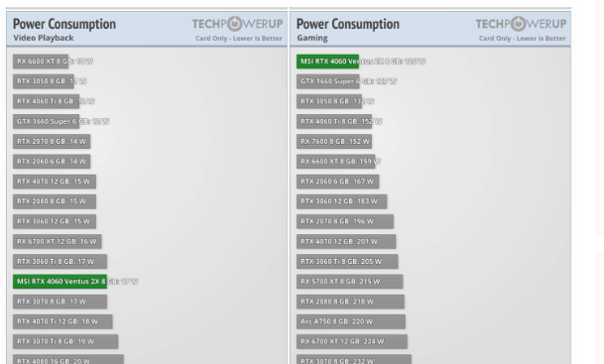Click TechPowerUp logo in Gaming chart

click(x=521, y=24)
